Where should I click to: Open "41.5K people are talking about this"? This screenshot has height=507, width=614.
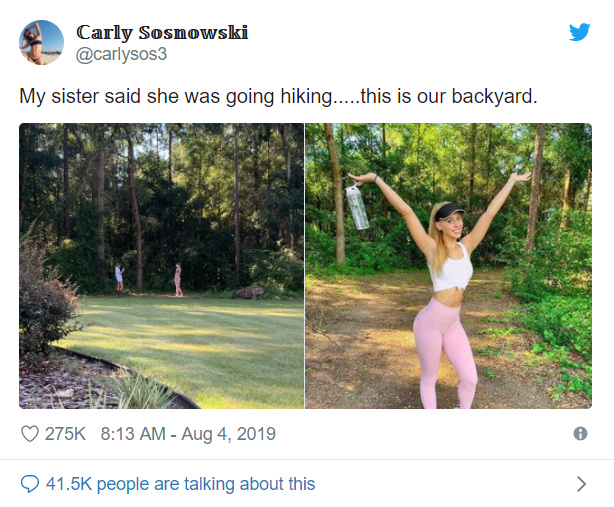pos(180,484)
